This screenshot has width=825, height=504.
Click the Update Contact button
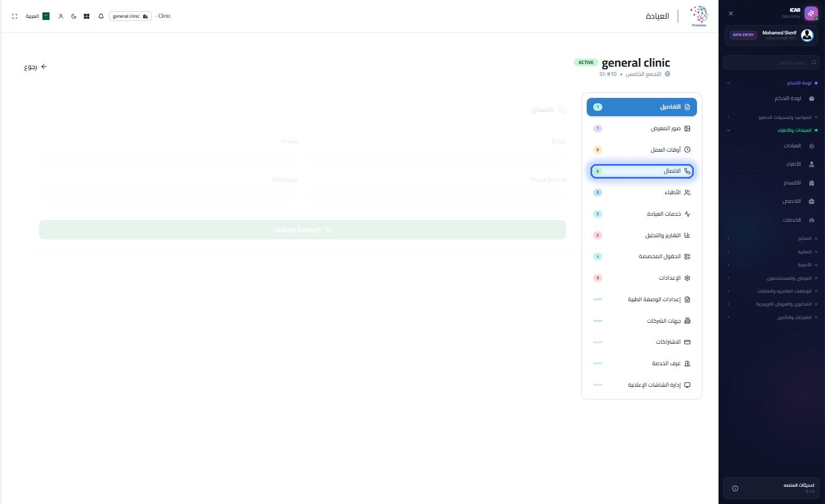[302, 230]
